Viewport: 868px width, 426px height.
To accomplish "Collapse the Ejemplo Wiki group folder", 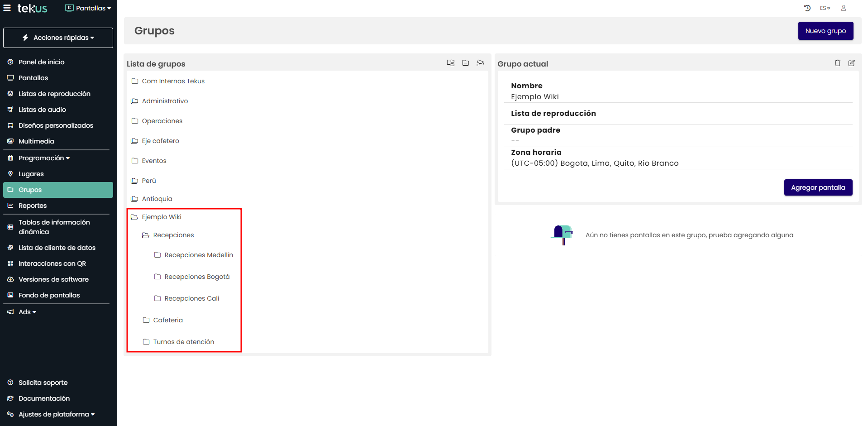I will pos(134,217).
